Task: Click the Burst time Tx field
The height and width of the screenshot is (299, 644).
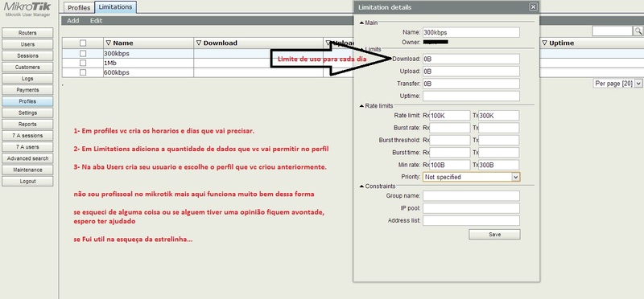Action: click(x=499, y=153)
